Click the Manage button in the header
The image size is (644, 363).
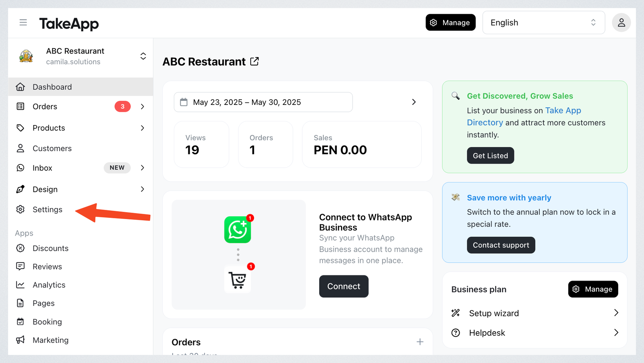450,23
